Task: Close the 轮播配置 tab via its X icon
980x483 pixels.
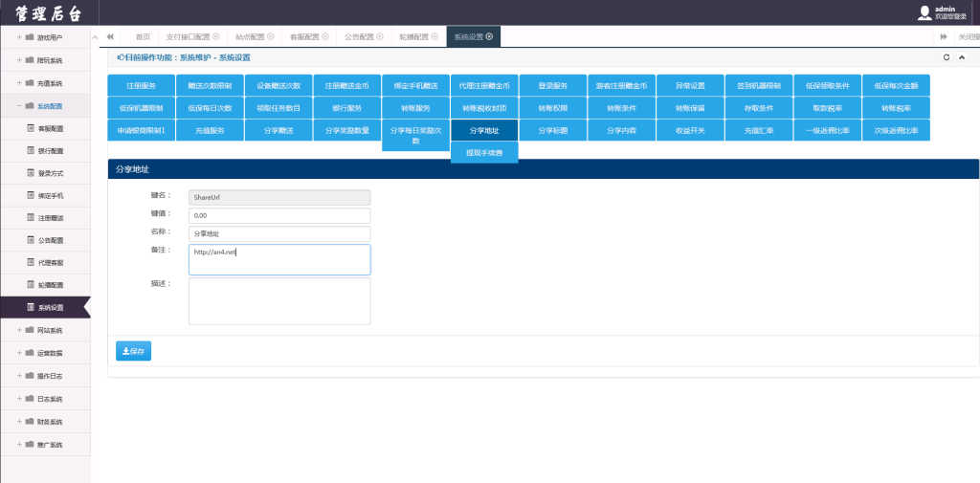Action: (435, 36)
